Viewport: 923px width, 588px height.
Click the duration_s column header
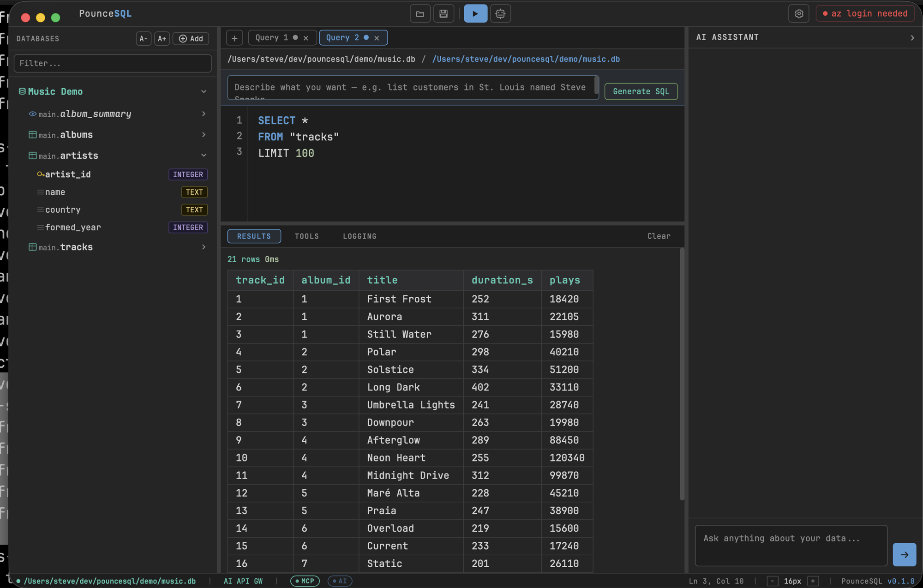click(x=502, y=280)
